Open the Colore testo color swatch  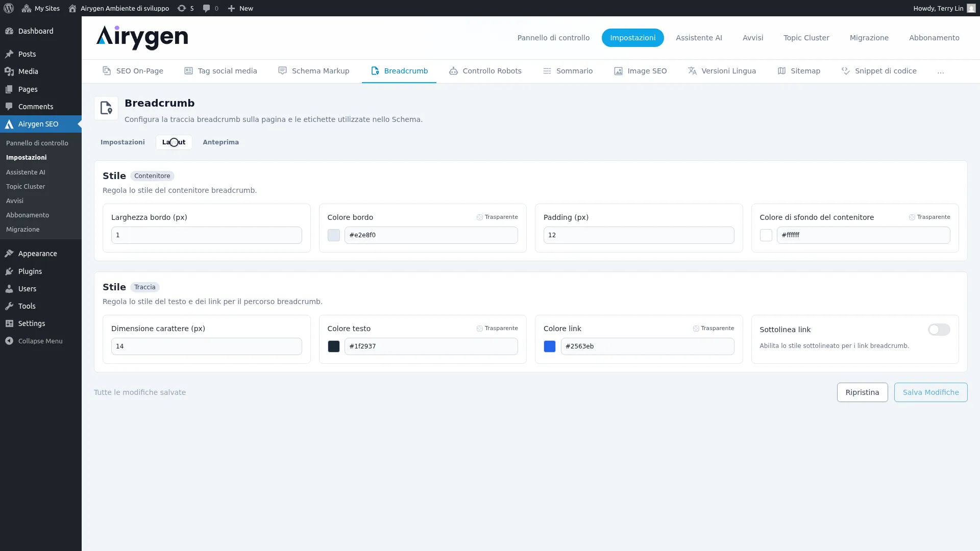coord(334,346)
